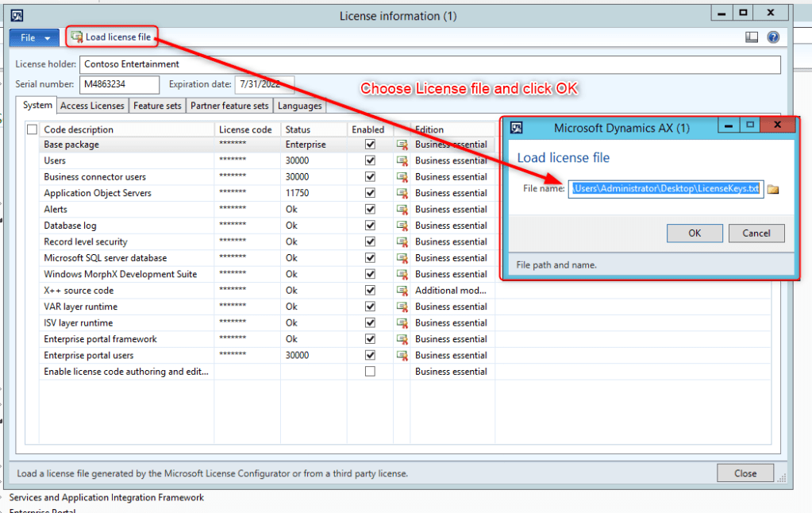Click the Load license file toolbar icon
This screenshot has height=513, width=812.
click(x=77, y=37)
